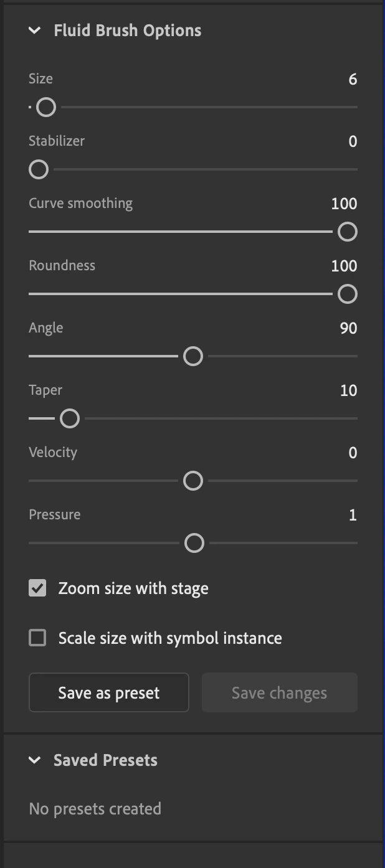Click the Stabilizer slider handle
The height and width of the screenshot is (868, 385).
pos(39,169)
